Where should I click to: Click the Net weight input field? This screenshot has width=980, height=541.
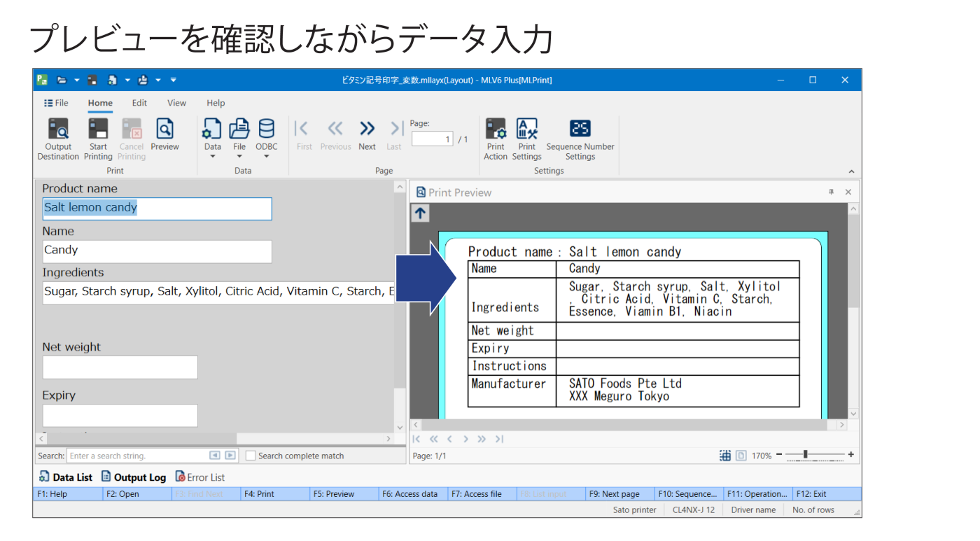[x=120, y=367]
